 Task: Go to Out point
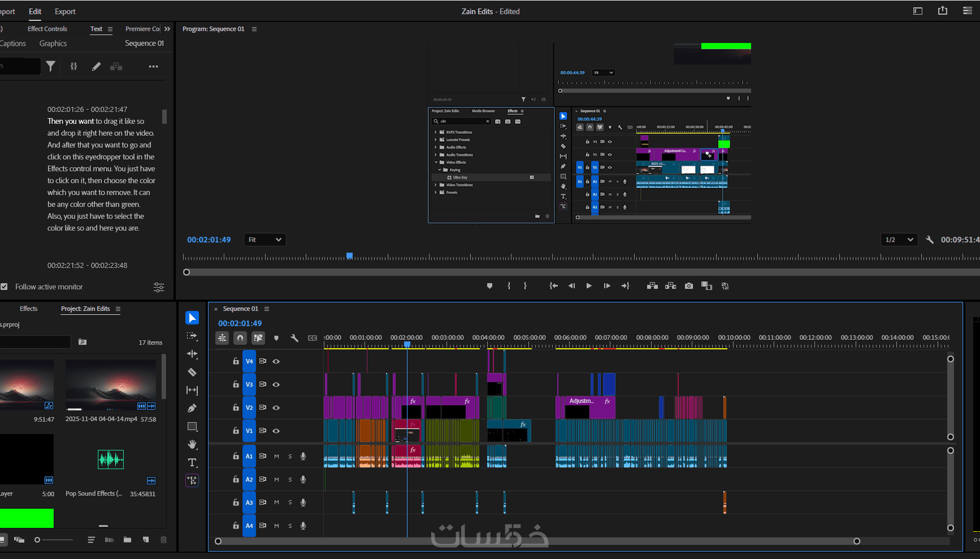coord(625,286)
